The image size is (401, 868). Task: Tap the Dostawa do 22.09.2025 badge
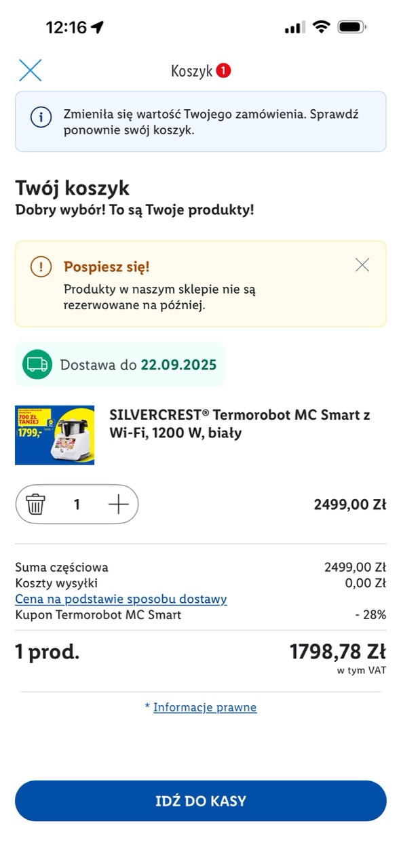[x=120, y=365]
